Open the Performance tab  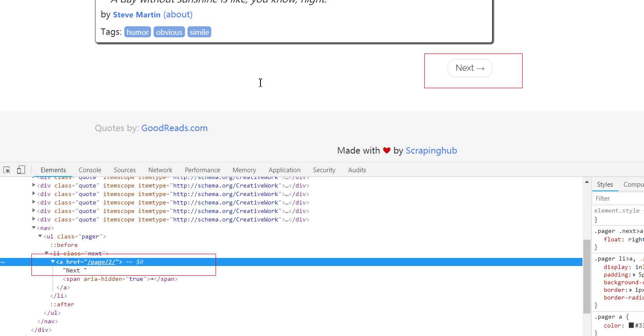(202, 170)
